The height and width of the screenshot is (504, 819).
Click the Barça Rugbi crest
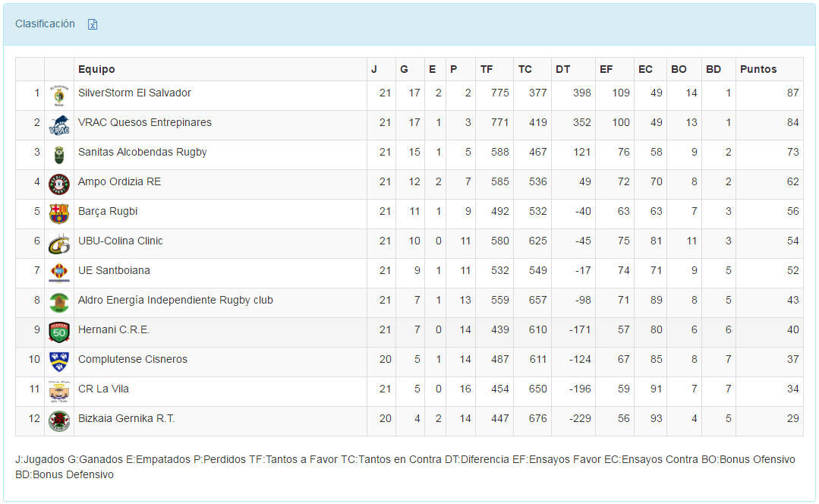(59, 214)
